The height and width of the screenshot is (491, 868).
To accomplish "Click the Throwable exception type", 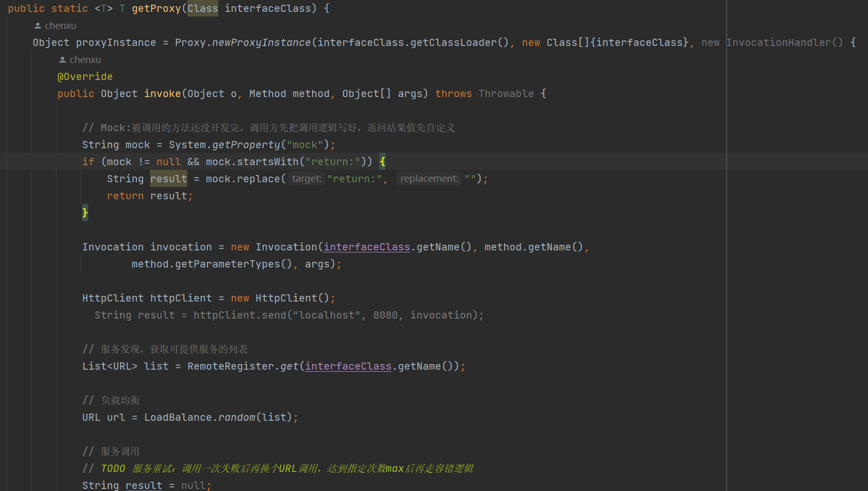I will [x=506, y=93].
